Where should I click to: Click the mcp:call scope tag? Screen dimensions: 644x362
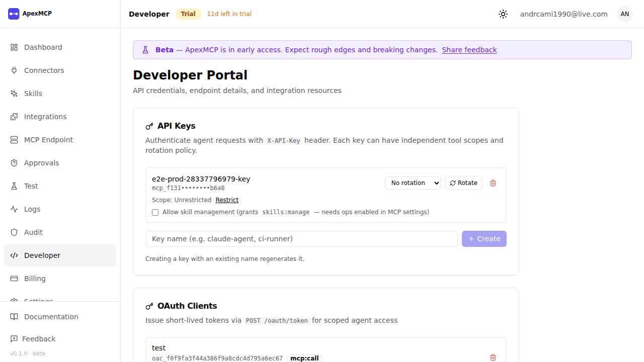coord(305,358)
